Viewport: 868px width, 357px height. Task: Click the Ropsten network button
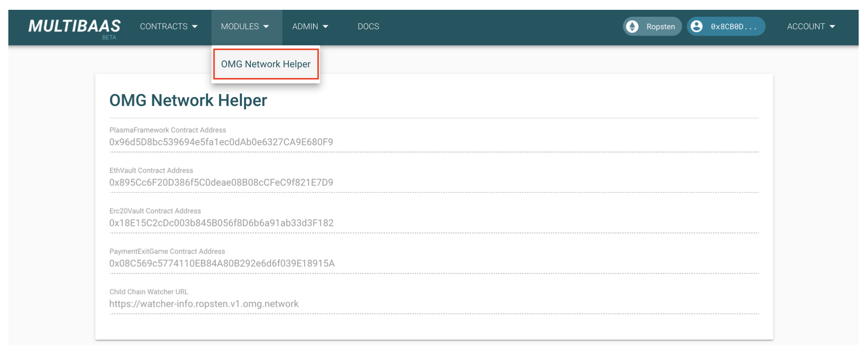pyautogui.click(x=652, y=26)
